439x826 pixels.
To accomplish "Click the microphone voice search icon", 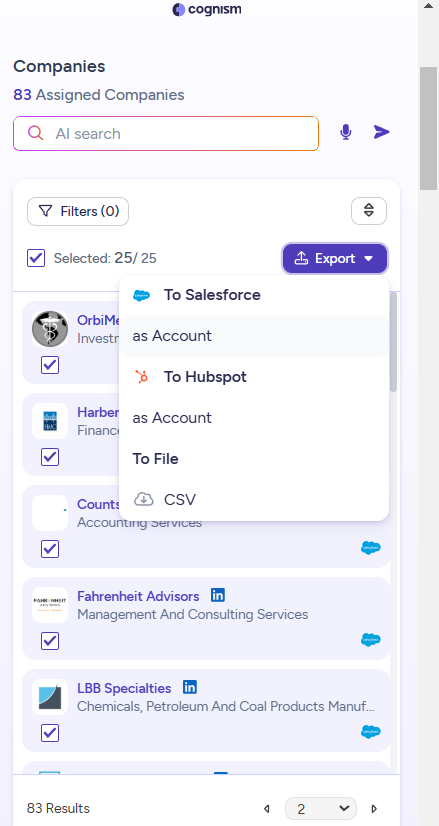I will (346, 132).
